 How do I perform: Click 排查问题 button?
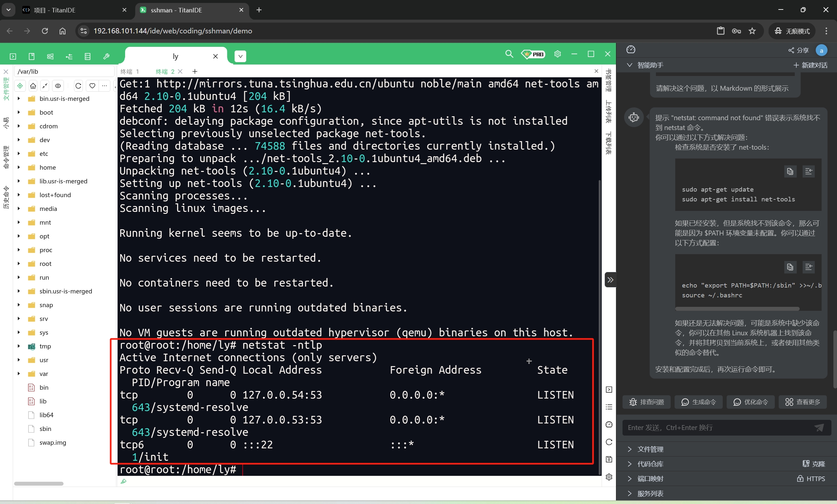[x=646, y=402]
